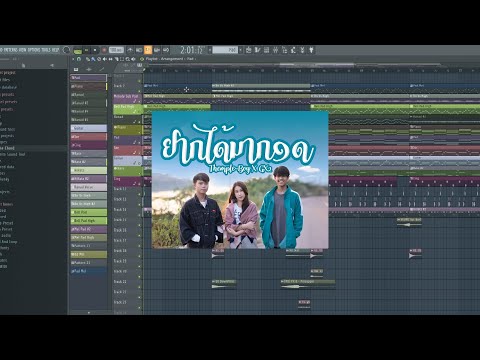The width and height of the screenshot is (480, 360).
Task: Select the Pad Mid pattern in picker
Action: tap(89, 271)
